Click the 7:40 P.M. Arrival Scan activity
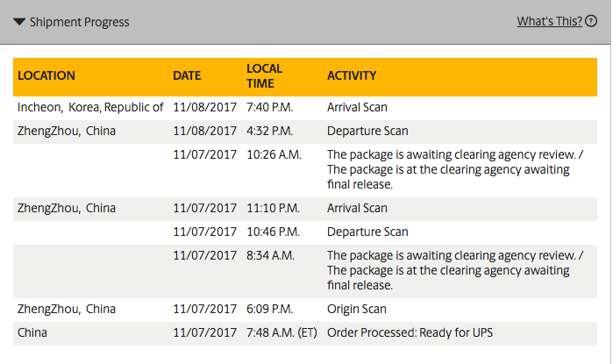613x364 pixels. pyautogui.click(x=357, y=107)
